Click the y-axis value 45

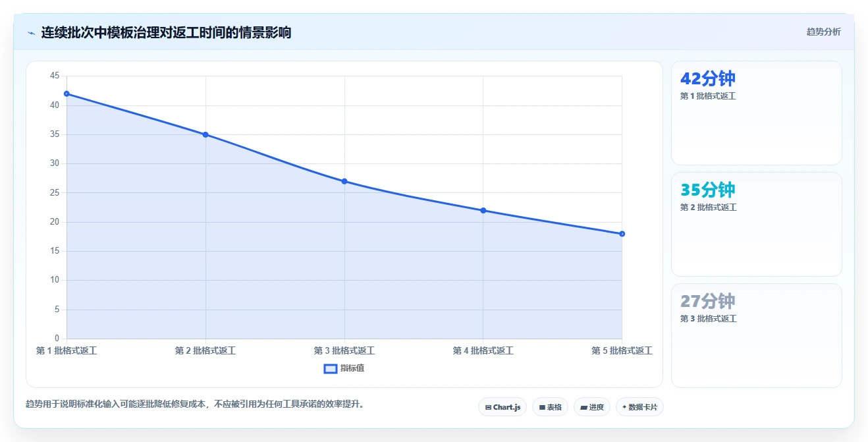[55, 76]
